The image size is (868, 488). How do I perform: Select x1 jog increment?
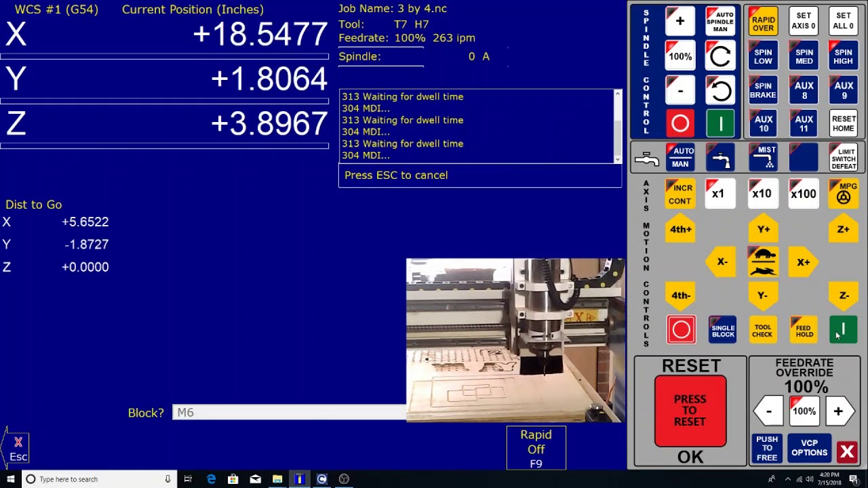point(720,194)
